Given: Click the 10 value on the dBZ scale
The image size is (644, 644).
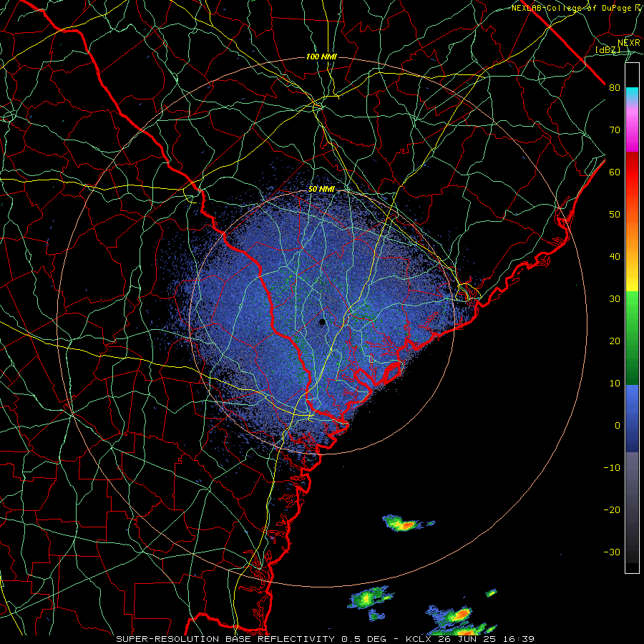Looking at the screenshot, I should 615,384.
